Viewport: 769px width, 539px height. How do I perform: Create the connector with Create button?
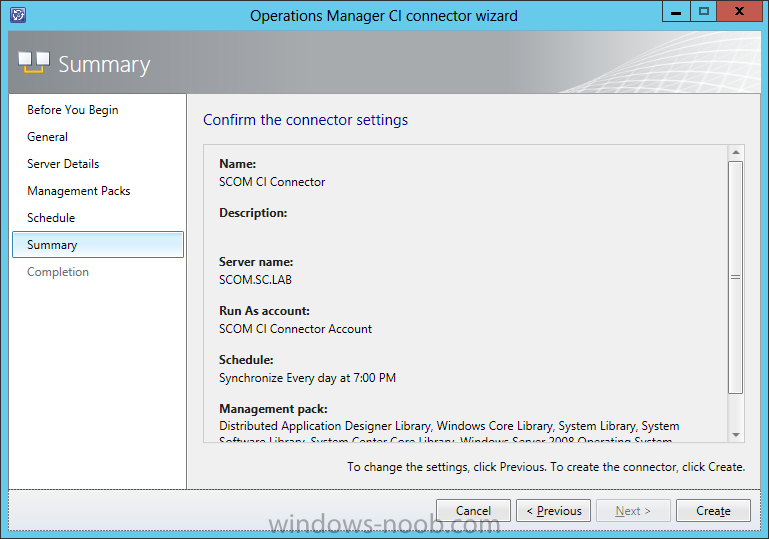(713, 511)
